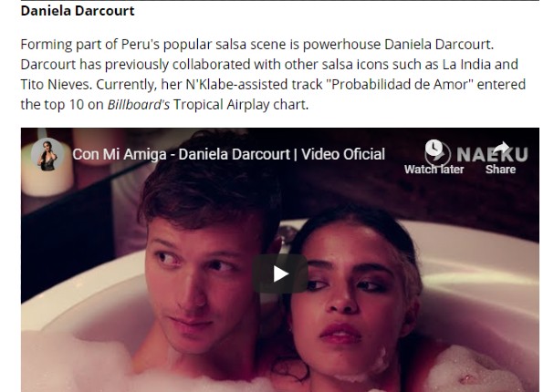
Task: Click the 'Watch later' text label
Action: (434, 170)
